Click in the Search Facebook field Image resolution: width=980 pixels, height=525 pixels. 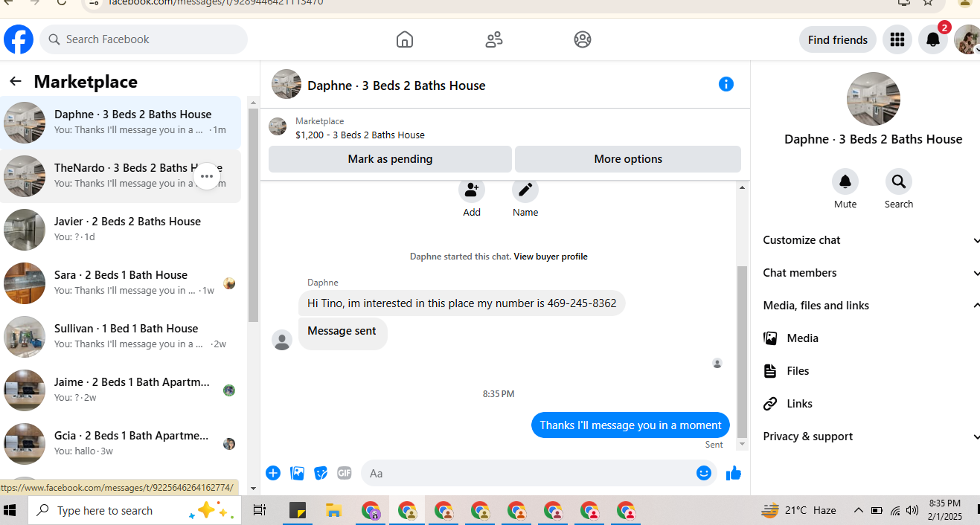pos(144,39)
